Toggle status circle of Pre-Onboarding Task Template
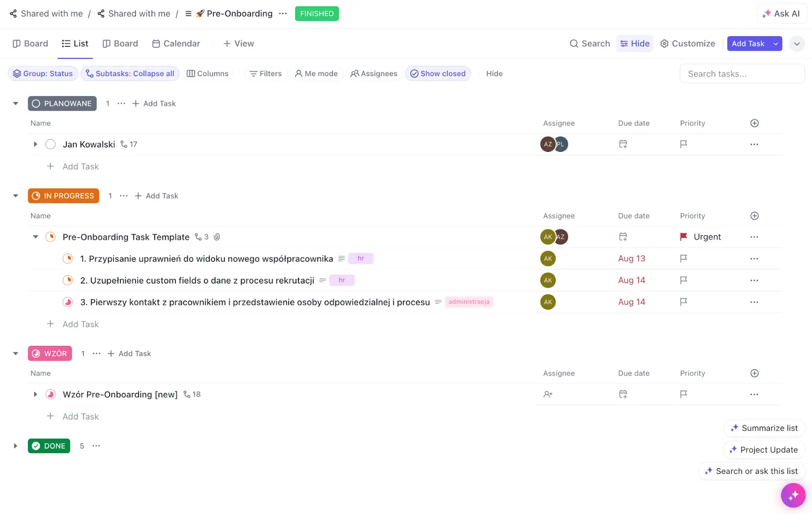Viewport: 812px width, 514px height. coord(50,237)
